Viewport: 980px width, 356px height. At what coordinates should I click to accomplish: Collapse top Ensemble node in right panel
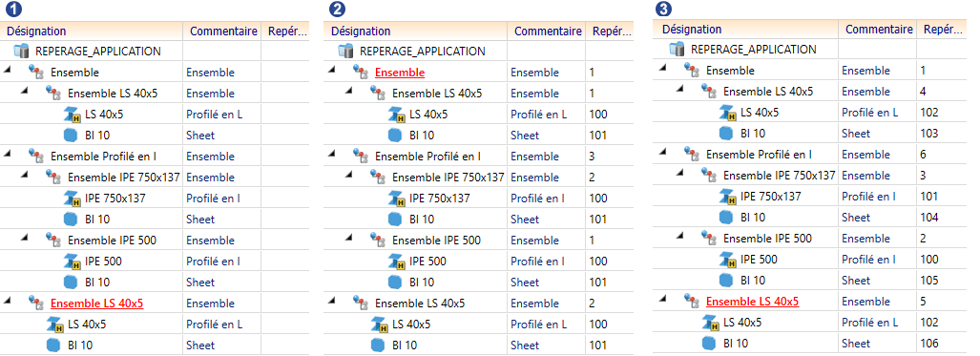[663, 68]
